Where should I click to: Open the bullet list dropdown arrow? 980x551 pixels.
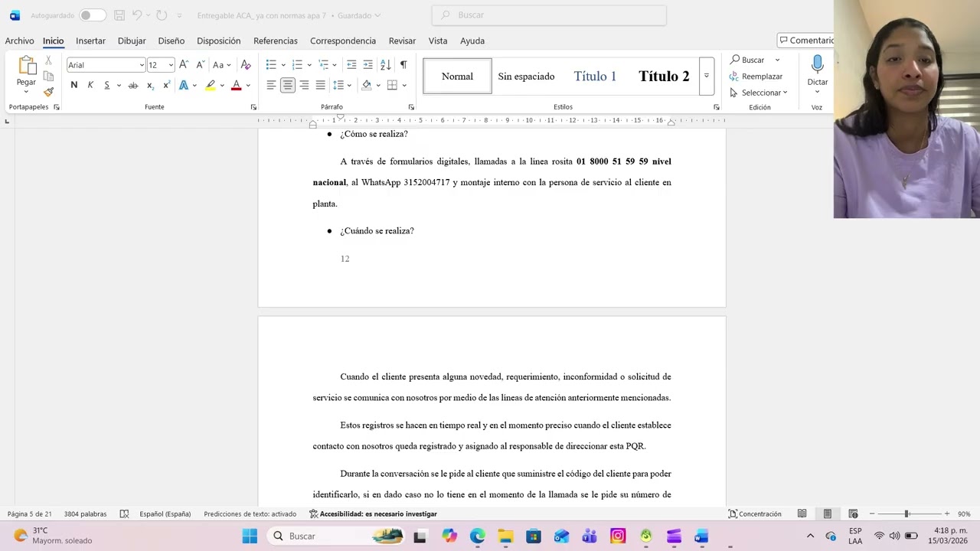coord(283,65)
